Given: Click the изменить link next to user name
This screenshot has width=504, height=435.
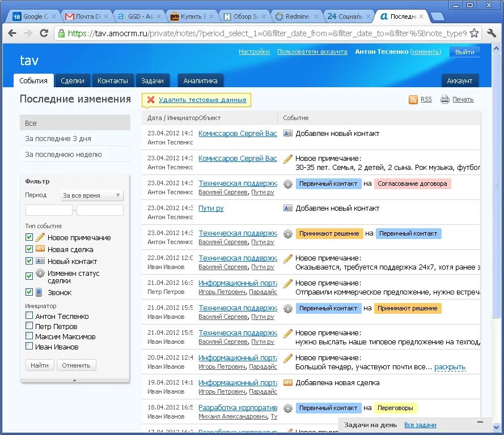Looking at the screenshot, I should click(x=426, y=52).
